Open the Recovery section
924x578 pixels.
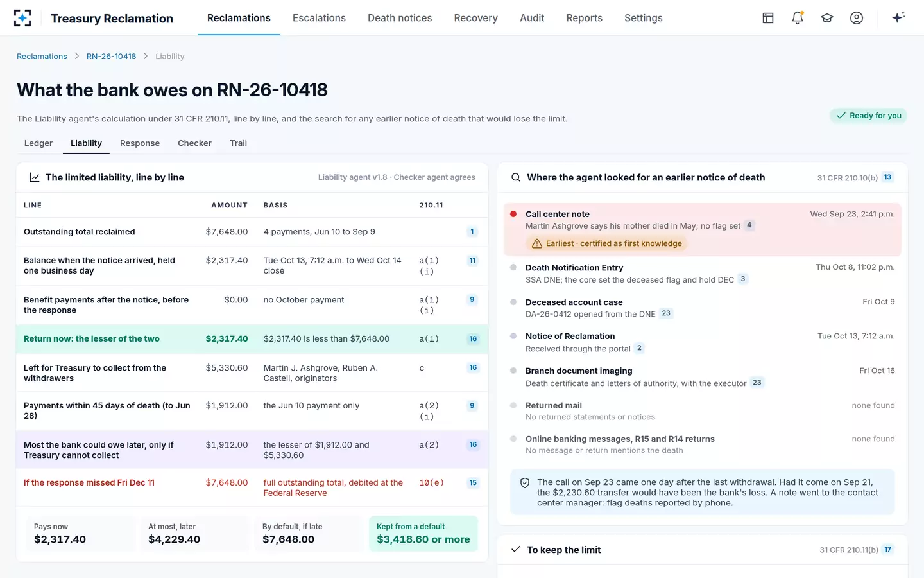[476, 18]
